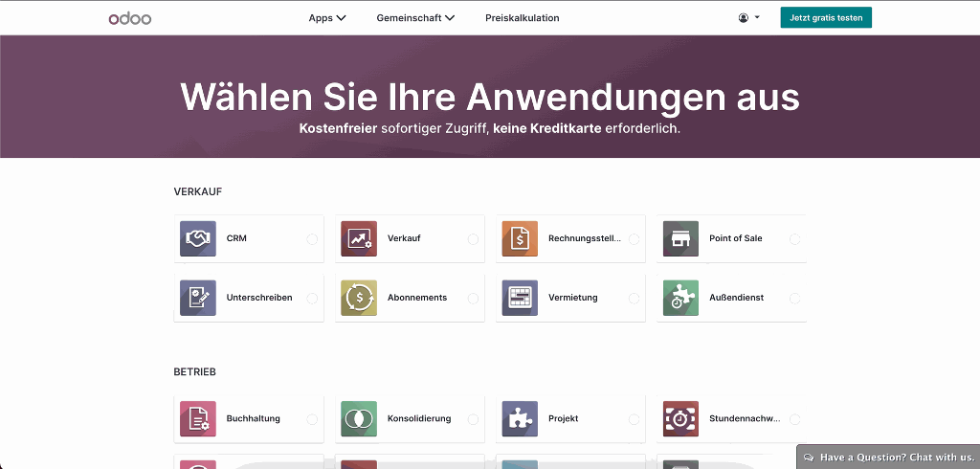The height and width of the screenshot is (469, 980).
Task: Click the Buchhaltung app label
Action: 253,419
